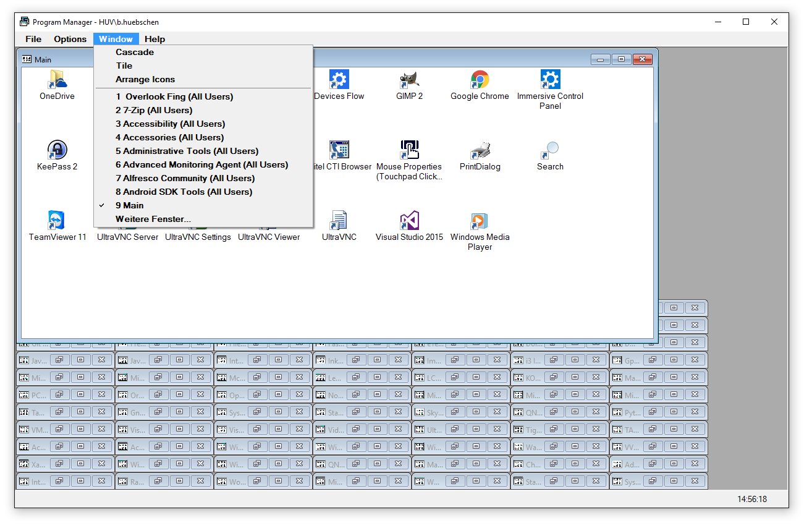Switch to '7 Alfresco Community (All Users)'
The width and height of the screenshot is (812, 528).
(203, 178)
